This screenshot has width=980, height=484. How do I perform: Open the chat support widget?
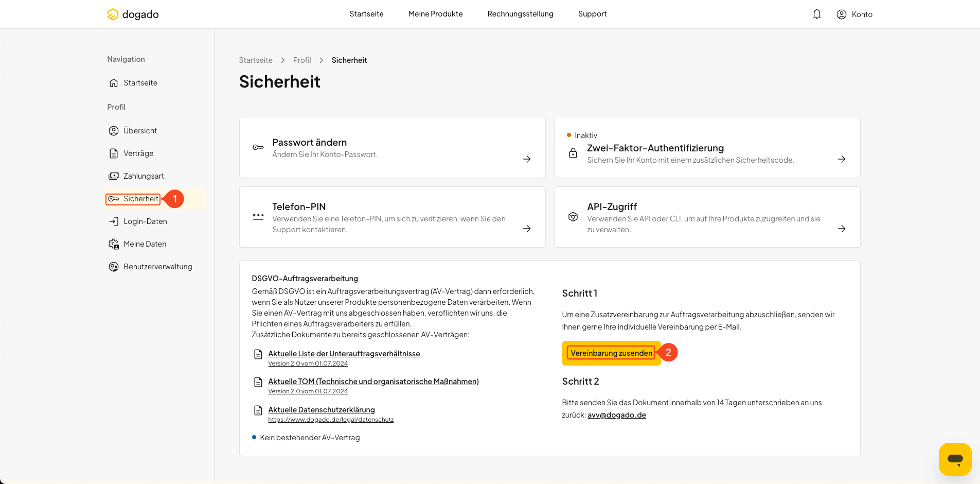point(955,459)
